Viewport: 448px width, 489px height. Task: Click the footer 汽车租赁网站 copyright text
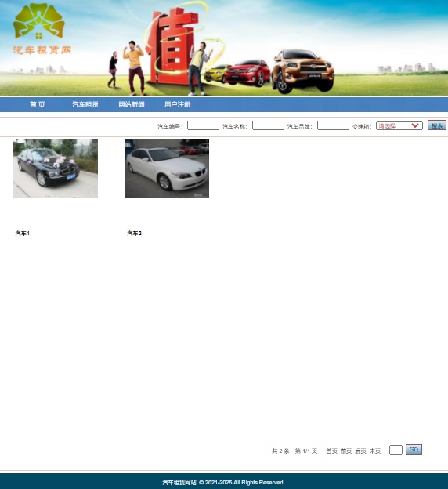point(223,483)
